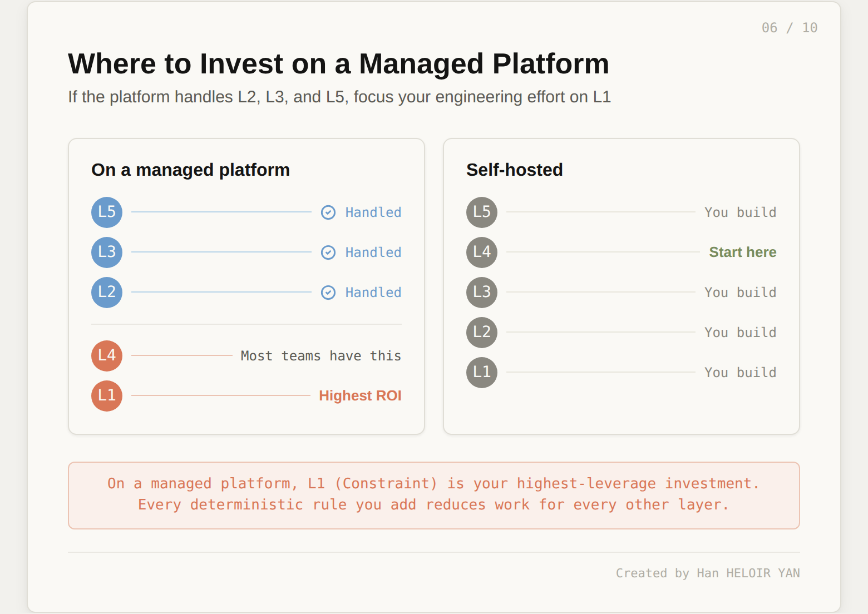Click the orange L4 circle icon
The height and width of the screenshot is (614, 868).
(x=106, y=355)
